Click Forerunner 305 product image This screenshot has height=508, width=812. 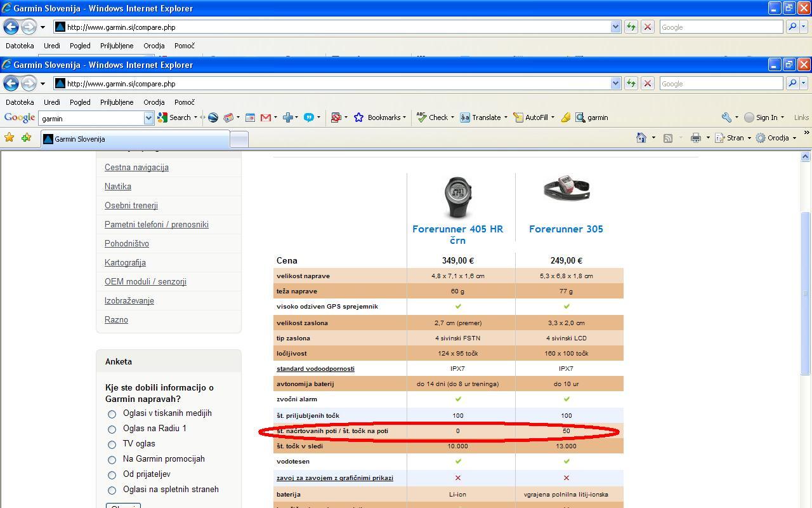566,189
